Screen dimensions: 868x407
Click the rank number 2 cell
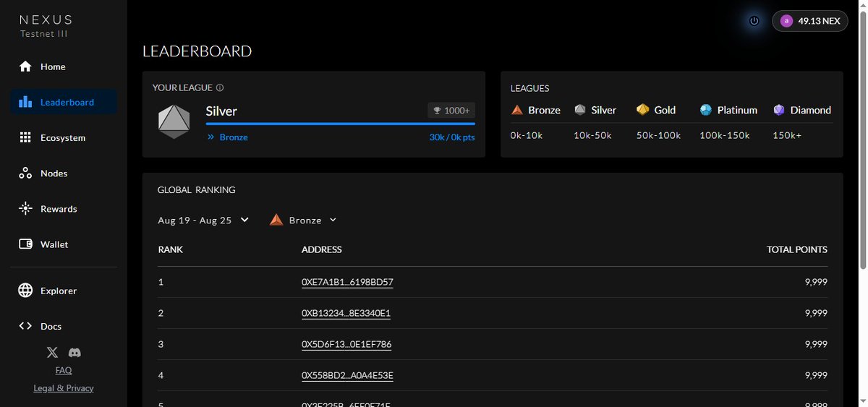click(161, 313)
